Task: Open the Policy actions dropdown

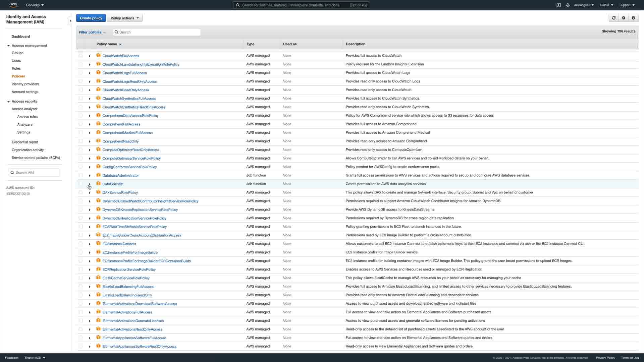Action: pos(124,18)
